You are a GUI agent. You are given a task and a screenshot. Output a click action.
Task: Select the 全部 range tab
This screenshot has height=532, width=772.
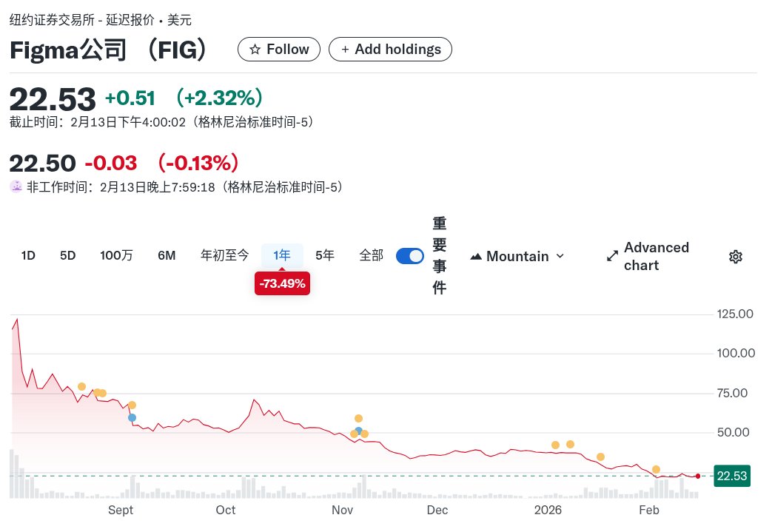tap(371, 255)
